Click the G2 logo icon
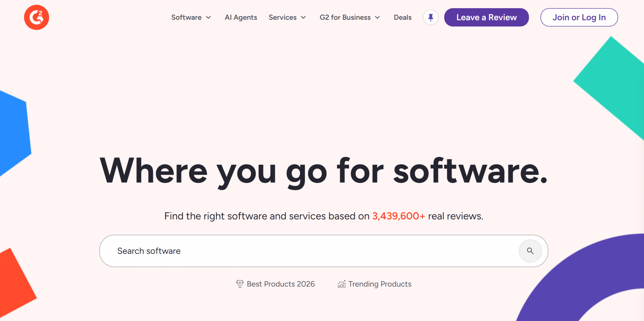The width and height of the screenshot is (644, 321). [36, 17]
